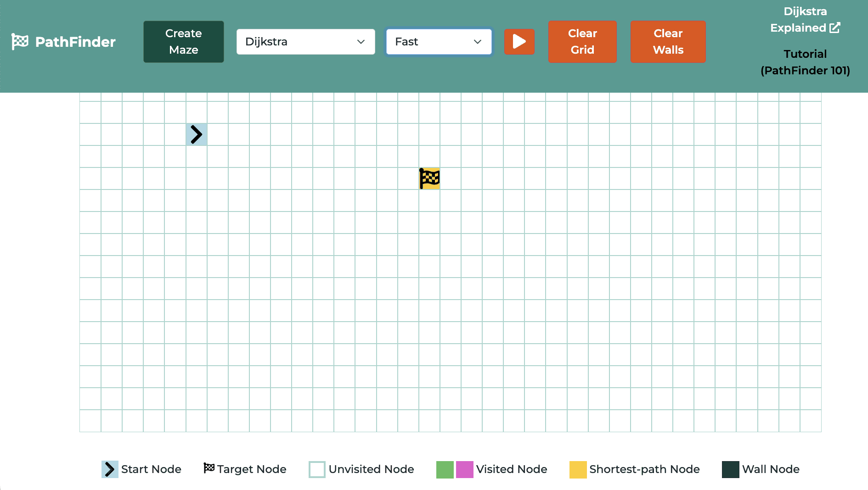
Task: Click the Create Maze button
Action: pos(184,42)
